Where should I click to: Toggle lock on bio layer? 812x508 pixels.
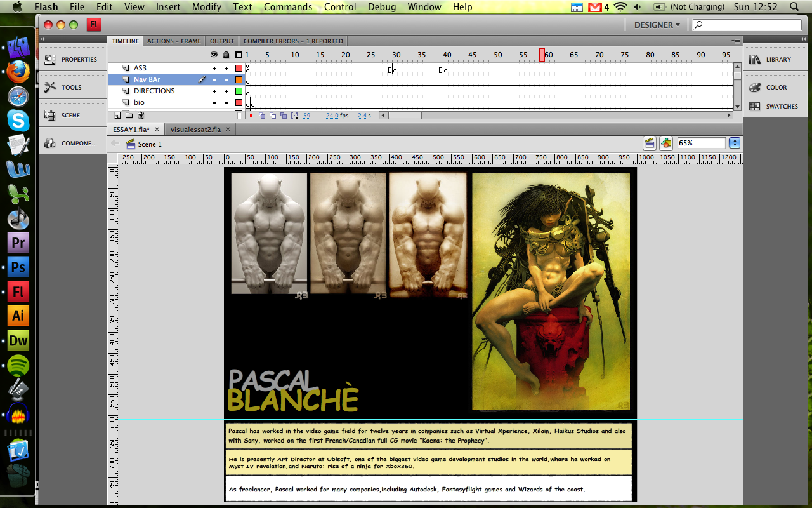pos(226,103)
